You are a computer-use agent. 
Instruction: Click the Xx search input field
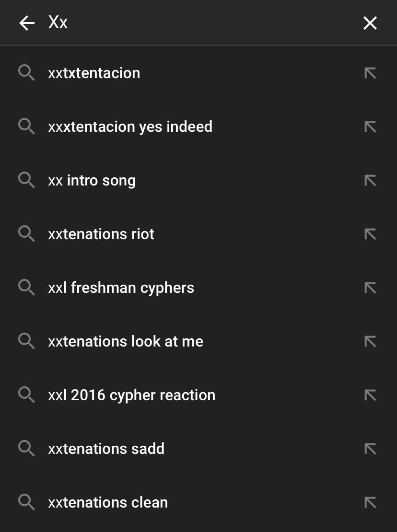[192, 23]
